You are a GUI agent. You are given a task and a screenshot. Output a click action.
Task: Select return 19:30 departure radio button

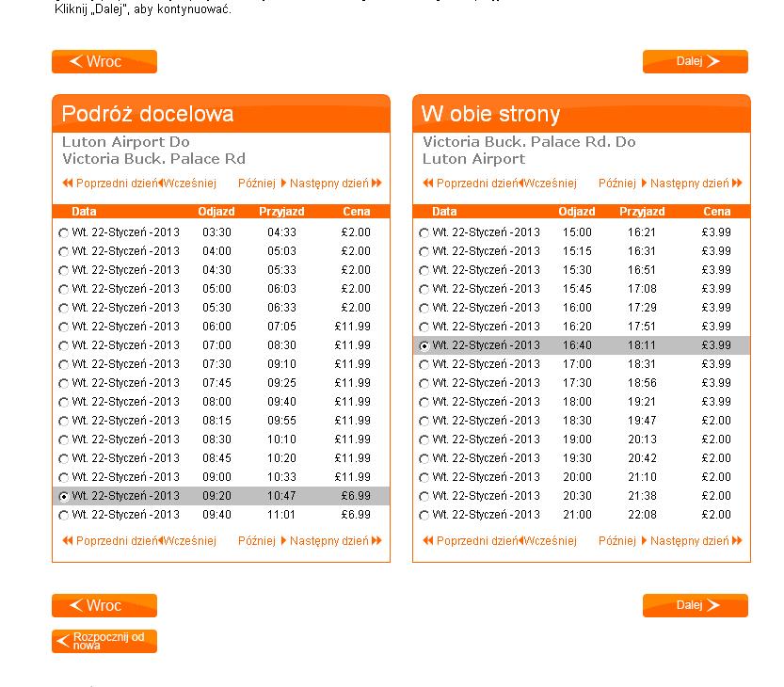424,459
